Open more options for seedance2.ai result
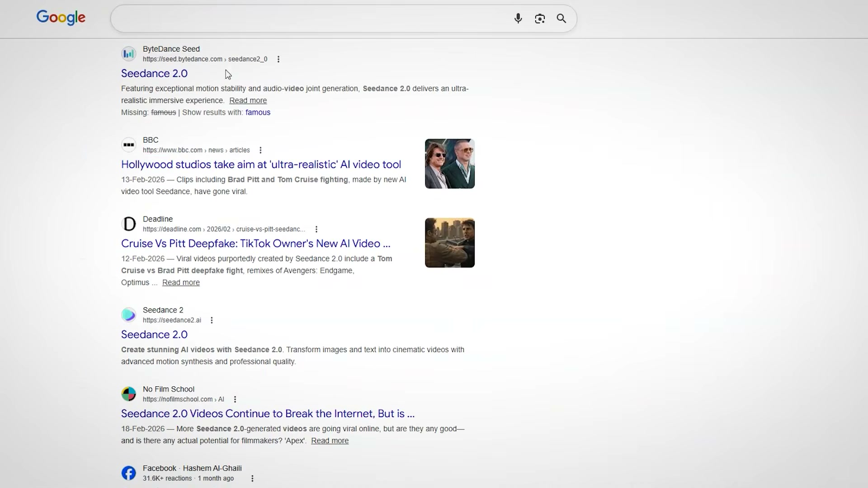 tap(212, 320)
